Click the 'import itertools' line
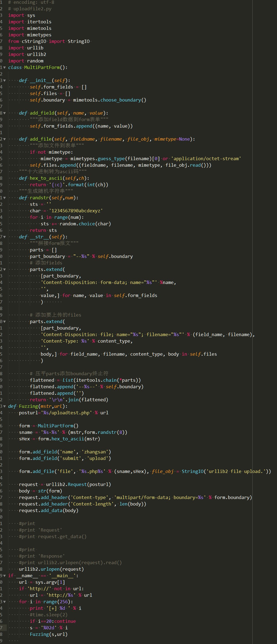Viewport: 277px width, 644px height. pyautogui.click(x=30, y=22)
